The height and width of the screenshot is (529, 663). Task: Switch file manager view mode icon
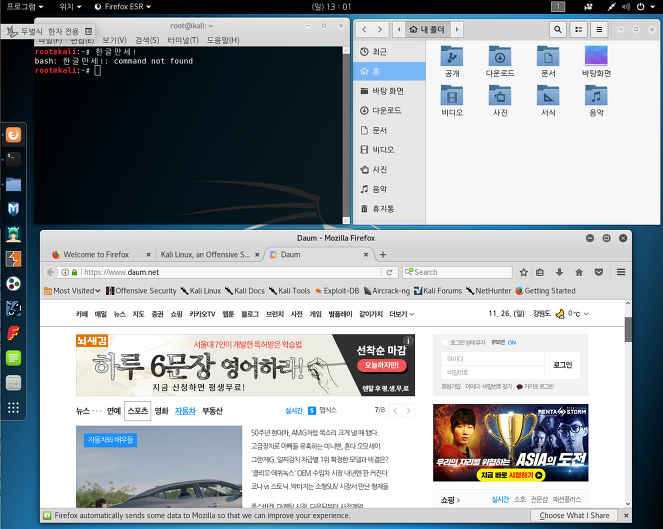tap(578, 30)
